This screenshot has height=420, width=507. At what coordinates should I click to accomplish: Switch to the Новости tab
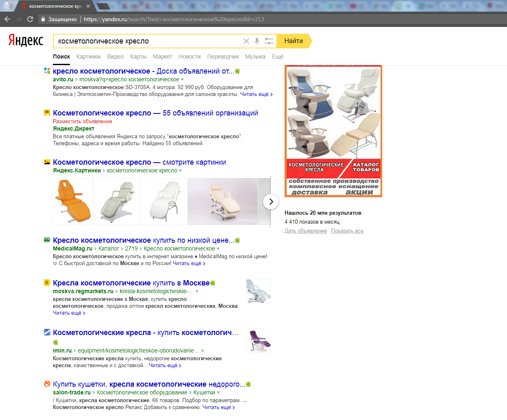click(190, 57)
